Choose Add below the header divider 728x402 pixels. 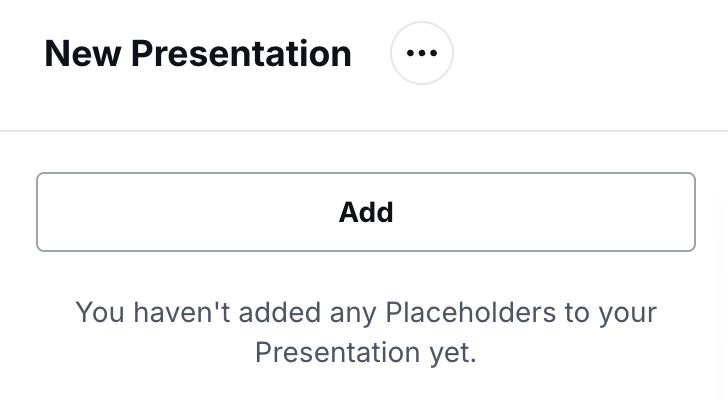(366, 212)
